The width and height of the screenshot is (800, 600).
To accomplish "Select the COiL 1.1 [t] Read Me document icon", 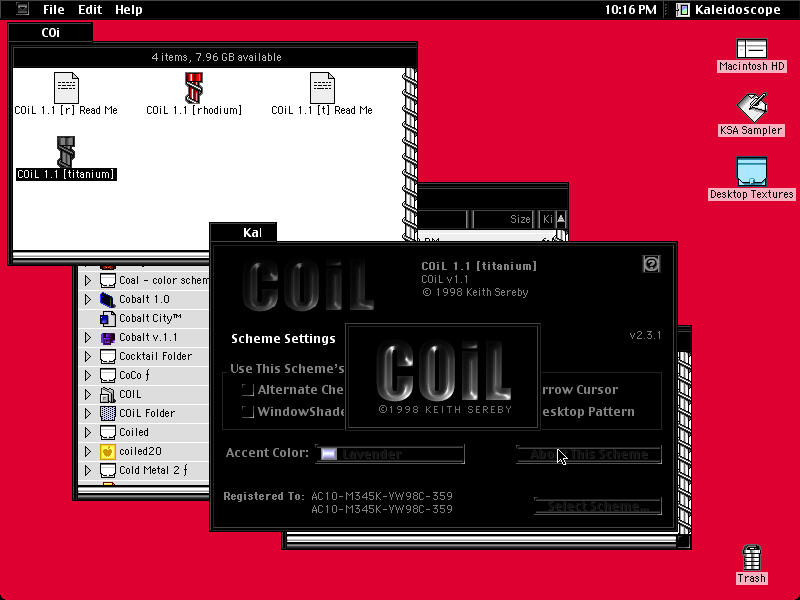I will click(322, 88).
